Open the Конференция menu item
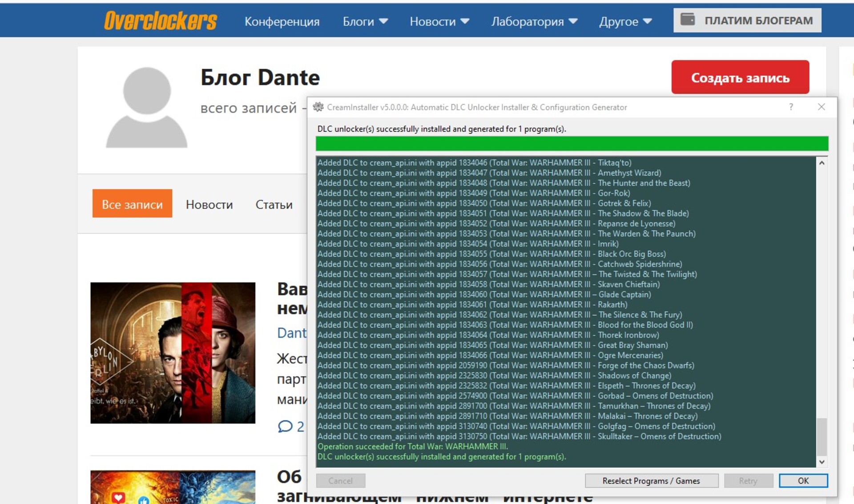The height and width of the screenshot is (504, 854). pos(282,21)
